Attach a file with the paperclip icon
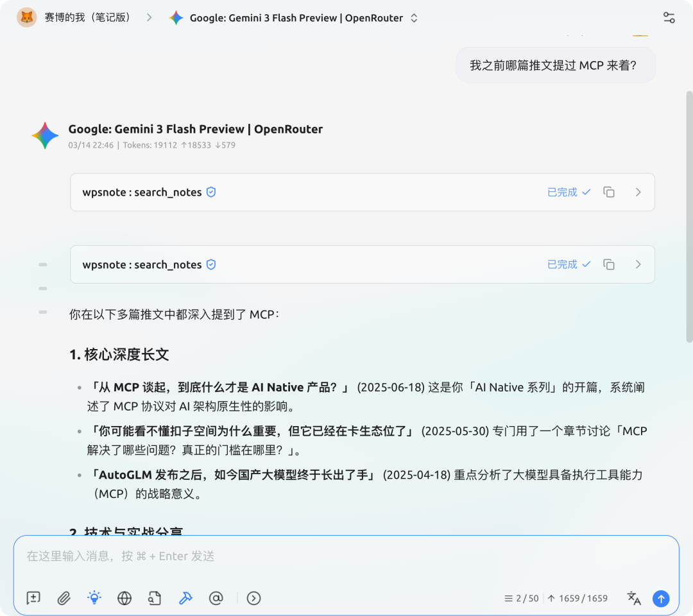This screenshot has width=693, height=616. coord(64,598)
